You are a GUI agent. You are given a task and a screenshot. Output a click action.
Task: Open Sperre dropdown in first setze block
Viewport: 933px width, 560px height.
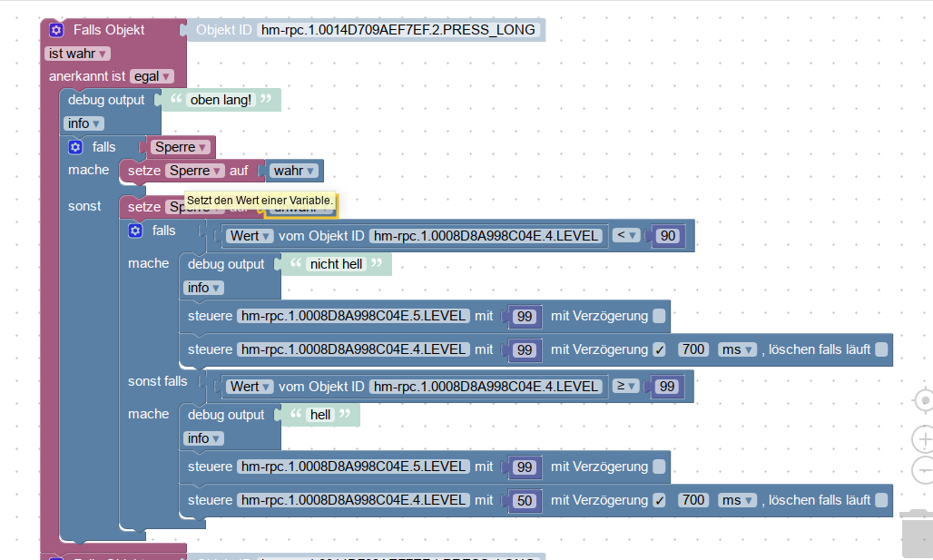[195, 171]
